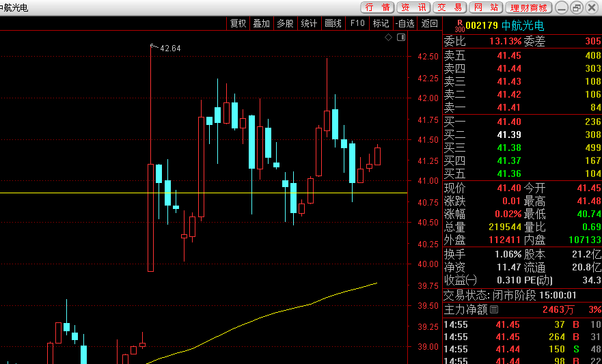
Task: Click the 39.75 price axis label
Action: click(x=428, y=285)
